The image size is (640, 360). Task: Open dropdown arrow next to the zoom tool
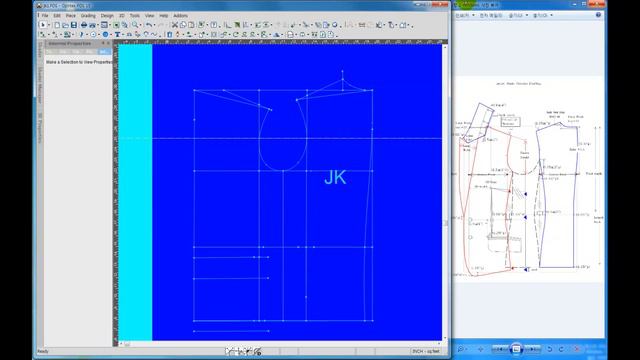click(141, 26)
